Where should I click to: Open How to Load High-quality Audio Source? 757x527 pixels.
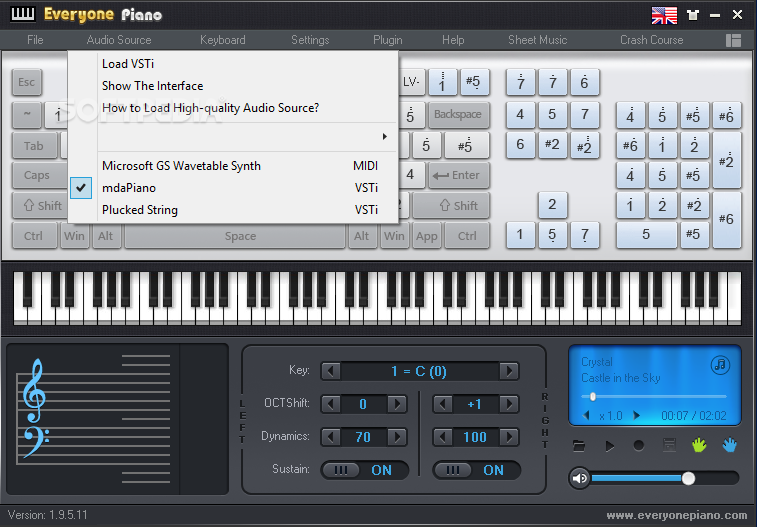tap(233, 108)
